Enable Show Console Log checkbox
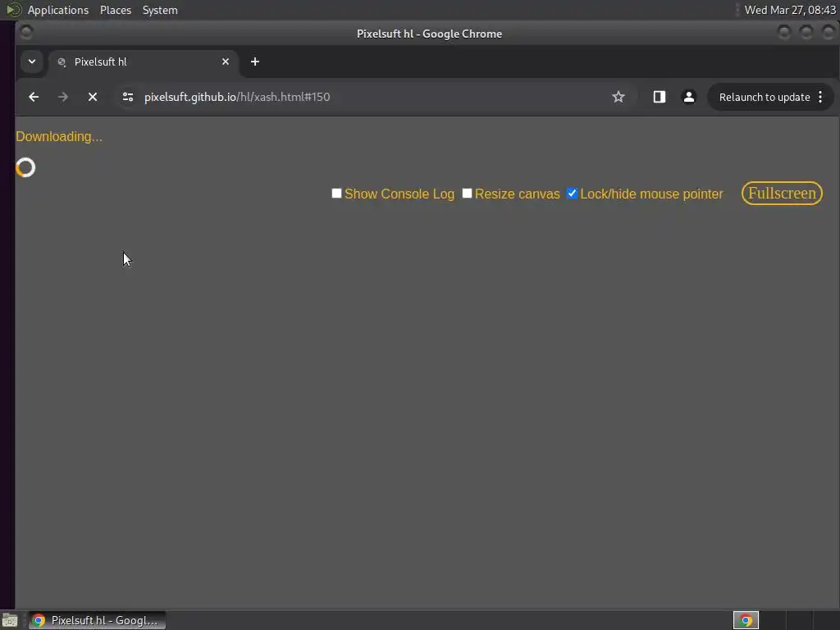840x630 pixels. (x=336, y=194)
